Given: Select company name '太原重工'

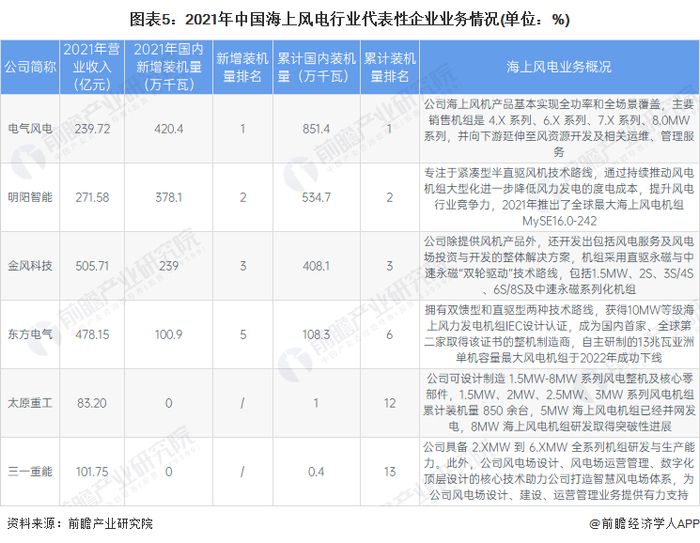Looking at the screenshot, I should click(x=30, y=403).
